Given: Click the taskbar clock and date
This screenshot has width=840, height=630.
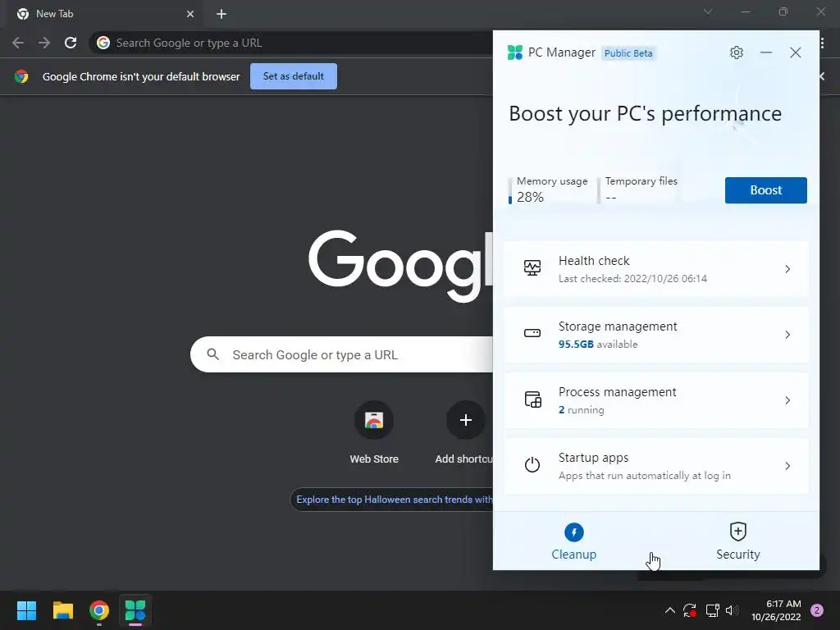Looking at the screenshot, I should click(x=776, y=610).
